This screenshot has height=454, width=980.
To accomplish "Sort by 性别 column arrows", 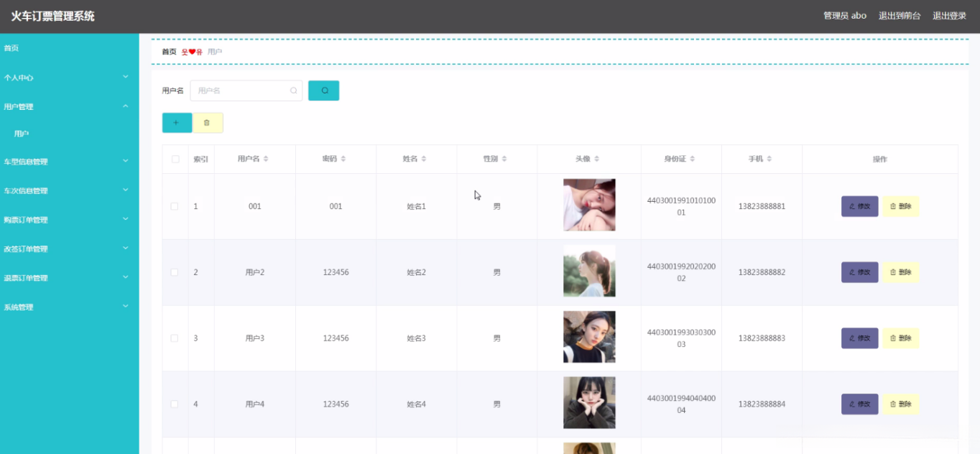I will click(x=504, y=159).
